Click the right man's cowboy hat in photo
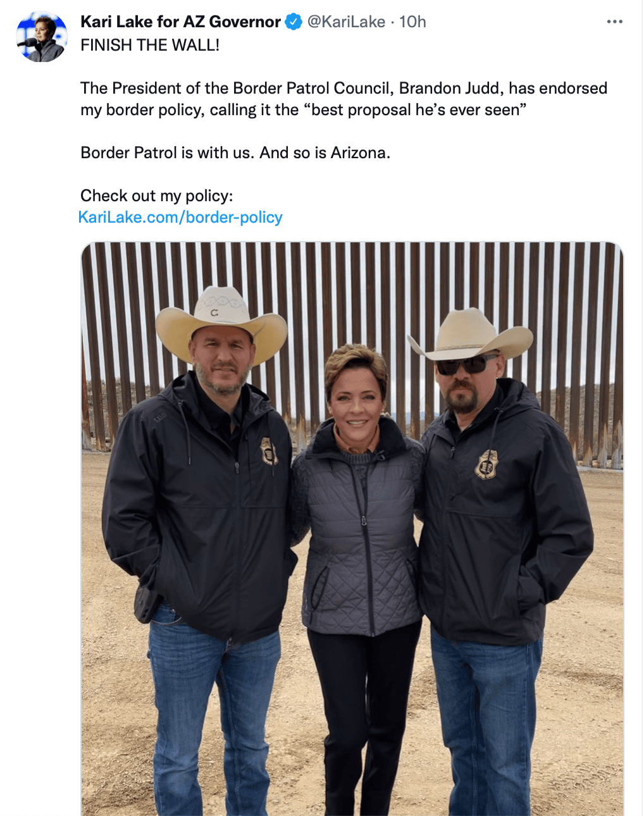The height and width of the screenshot is (816, 644). click(x=471, y=333)
